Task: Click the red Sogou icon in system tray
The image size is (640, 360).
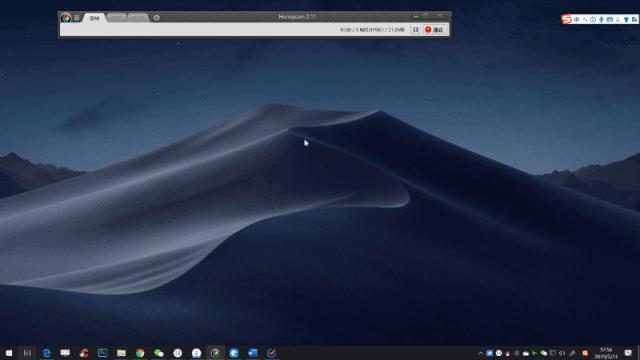Action: click(585, 353)
